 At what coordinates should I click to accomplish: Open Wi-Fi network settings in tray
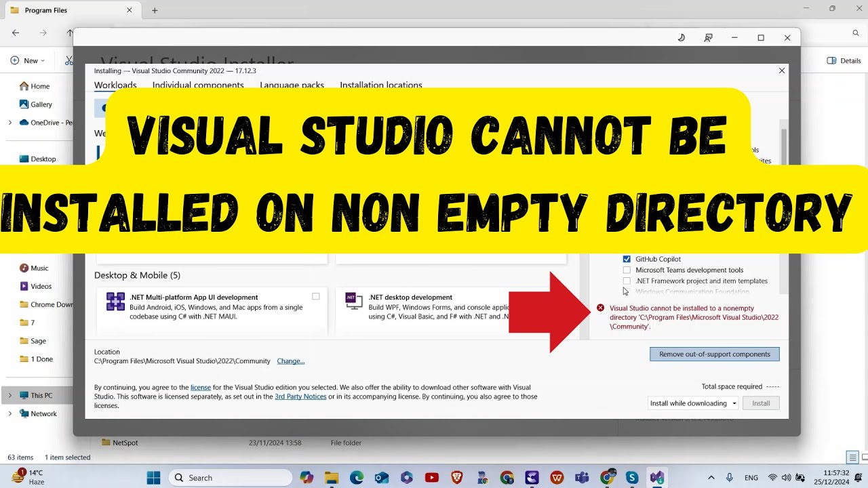pos(773,477)
